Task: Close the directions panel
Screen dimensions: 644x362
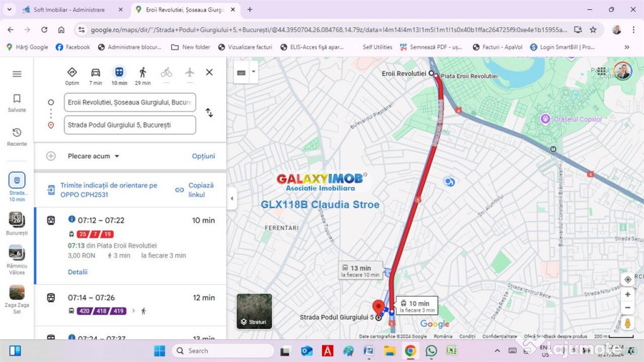Action: pos(209,72)
